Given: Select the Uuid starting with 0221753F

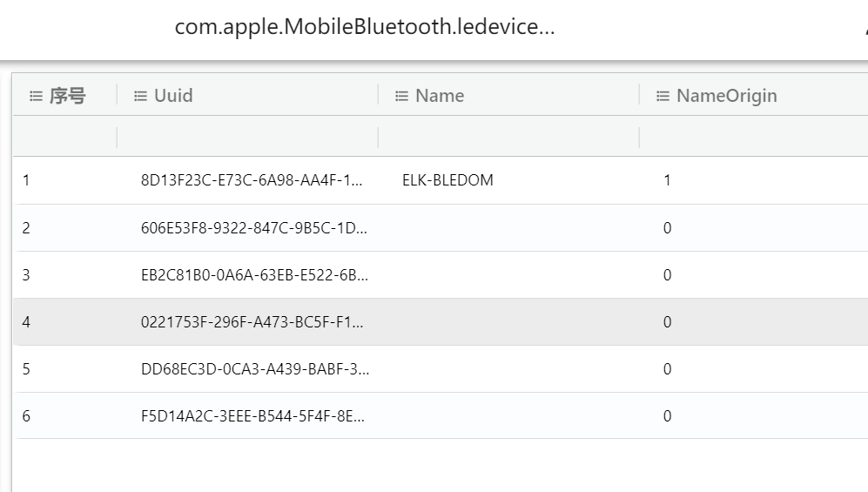Looking at the screenshot, I should tap(252, 322).
